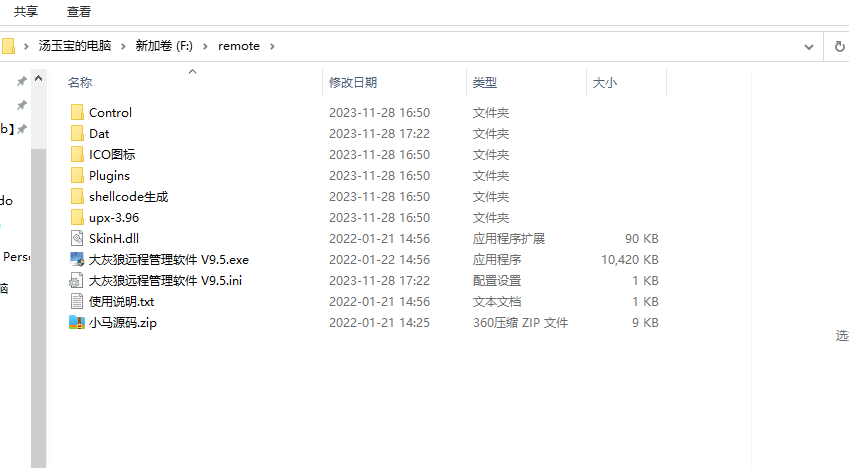Select the Control folder name
This screenshot has width=849, height=468.
(x=110, y=113)
